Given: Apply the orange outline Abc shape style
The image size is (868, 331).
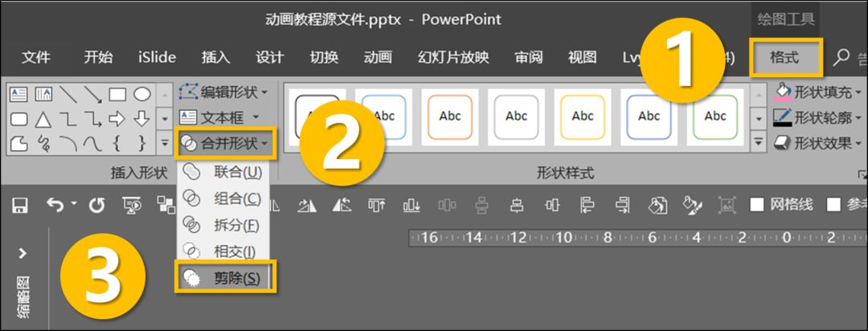Looking at the screenshot, I should point(450,116).
